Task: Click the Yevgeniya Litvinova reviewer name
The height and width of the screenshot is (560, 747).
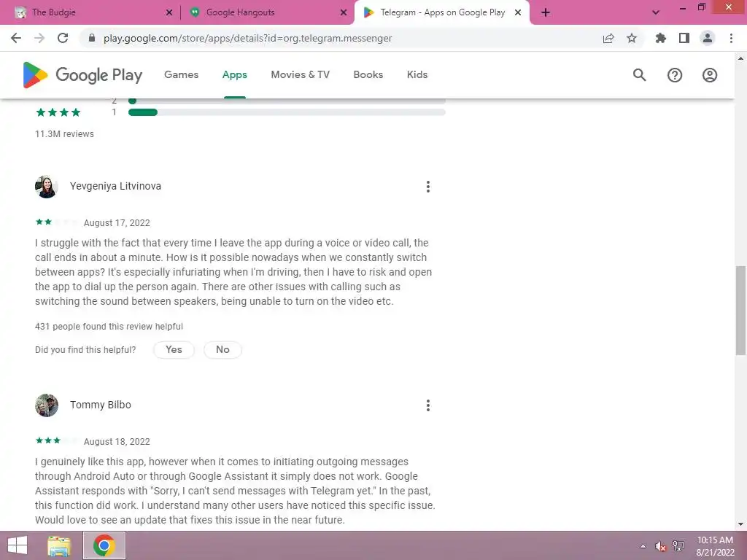Action: click(115, 186)
